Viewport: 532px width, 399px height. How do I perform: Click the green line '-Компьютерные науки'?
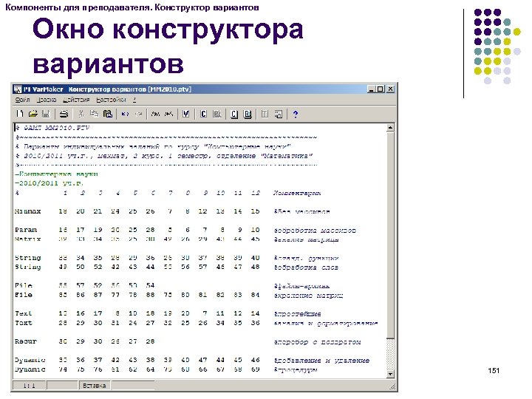pos(56,174)
